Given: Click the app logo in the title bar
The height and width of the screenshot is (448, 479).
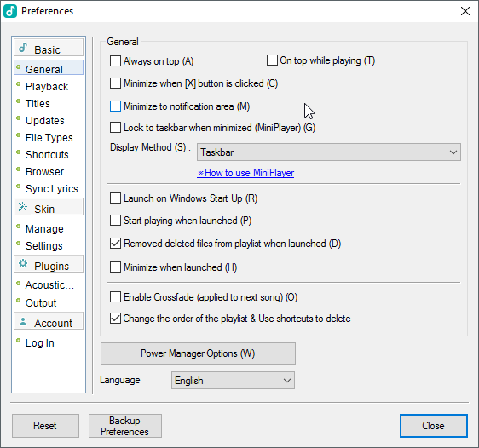Looking at the screenshot, I should tap(10, 11).
